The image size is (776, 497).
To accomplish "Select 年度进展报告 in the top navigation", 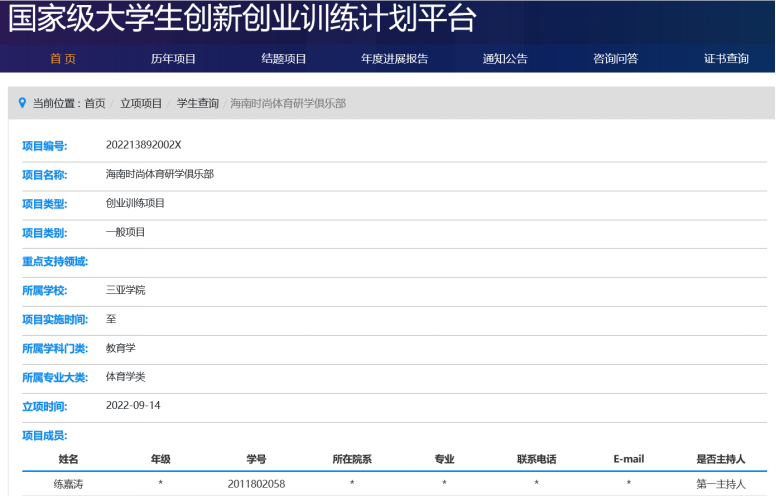I will 394,59.
